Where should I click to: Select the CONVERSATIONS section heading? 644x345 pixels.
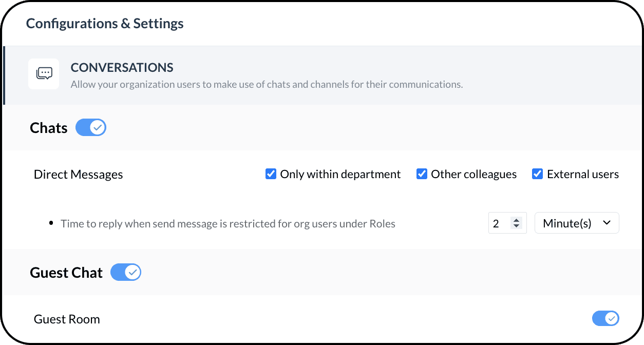coord(122,67)
